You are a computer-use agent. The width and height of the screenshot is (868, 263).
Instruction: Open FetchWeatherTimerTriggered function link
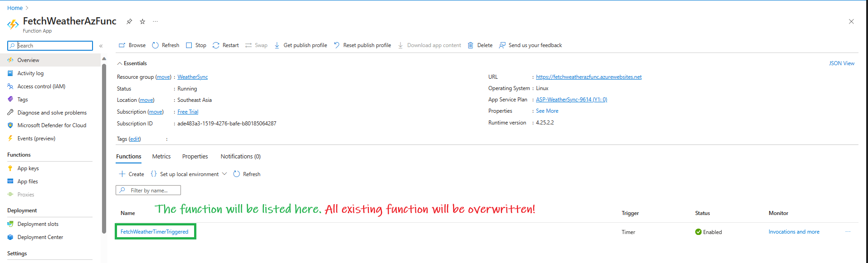tap(154, 232)
